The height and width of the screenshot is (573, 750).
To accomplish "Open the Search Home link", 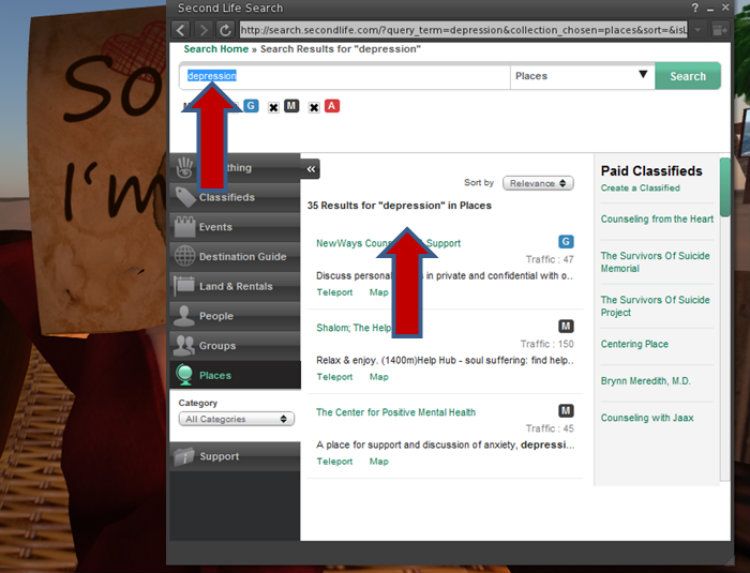I will 216,49.
